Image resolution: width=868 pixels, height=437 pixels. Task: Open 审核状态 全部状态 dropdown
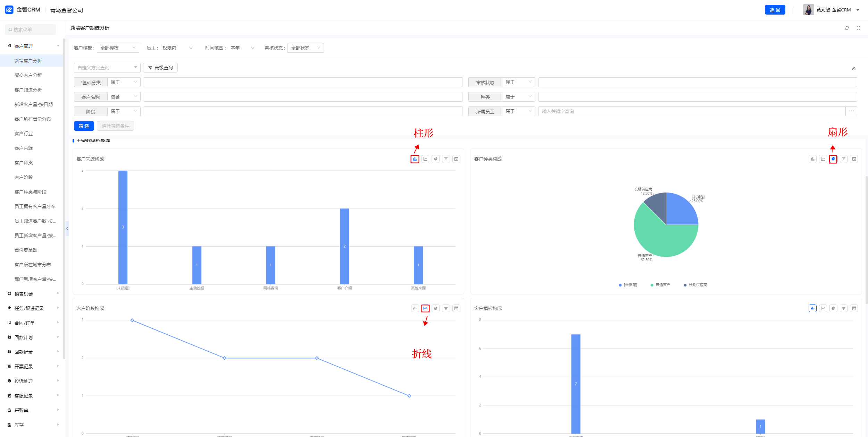306,48
